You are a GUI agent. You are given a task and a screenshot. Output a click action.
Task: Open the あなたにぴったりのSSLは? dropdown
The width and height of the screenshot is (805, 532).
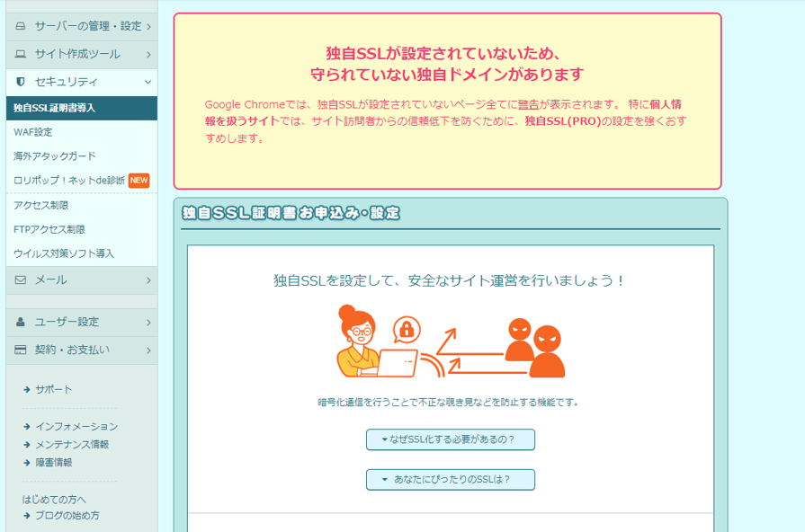click(x=448, y=479)
